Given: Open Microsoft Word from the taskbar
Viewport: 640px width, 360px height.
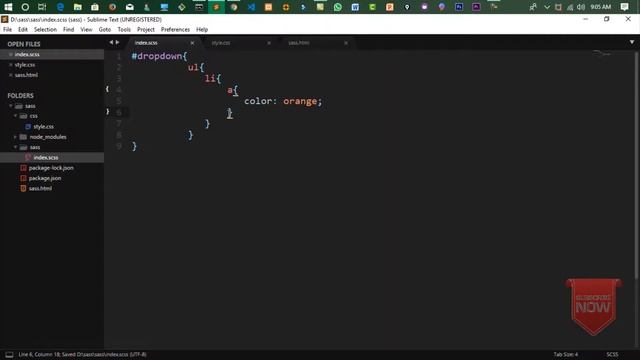Looking at the screenshot, I should click(355, 7).
